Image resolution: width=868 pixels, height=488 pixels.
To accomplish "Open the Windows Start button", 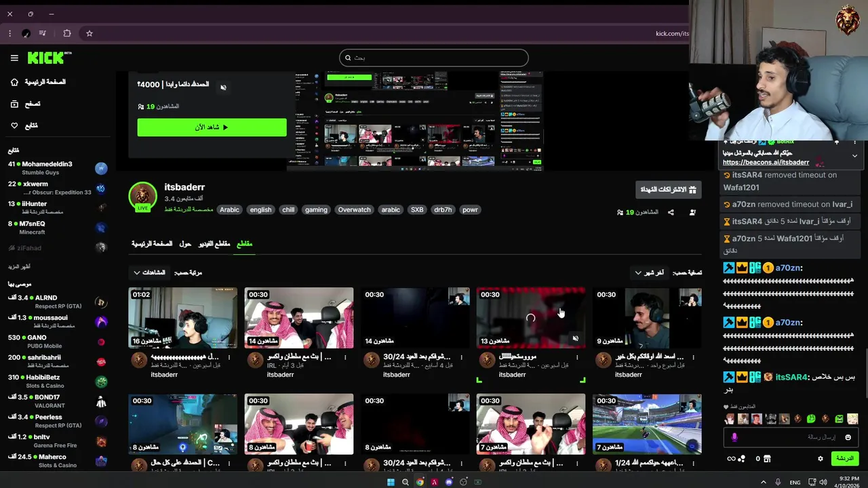I will [x=391, y=482].
